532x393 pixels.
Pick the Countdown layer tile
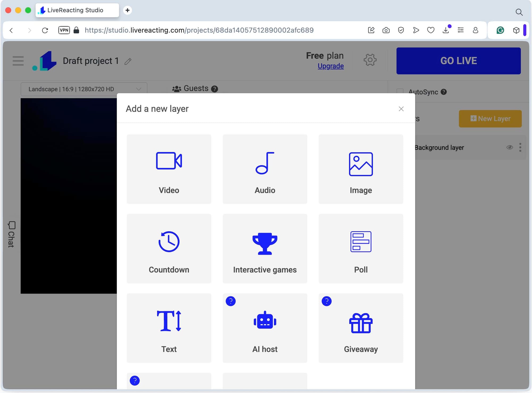169,248
